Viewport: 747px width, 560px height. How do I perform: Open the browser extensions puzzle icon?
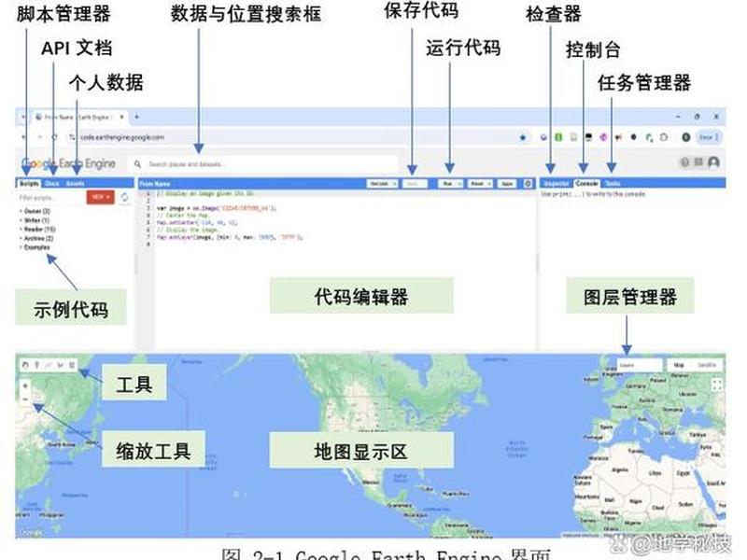[x=664, y=137]
